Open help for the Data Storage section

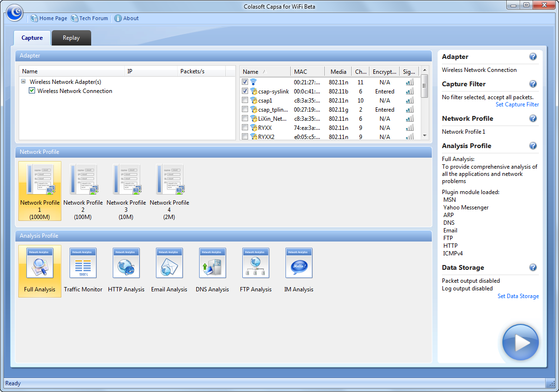pos(533,267)
